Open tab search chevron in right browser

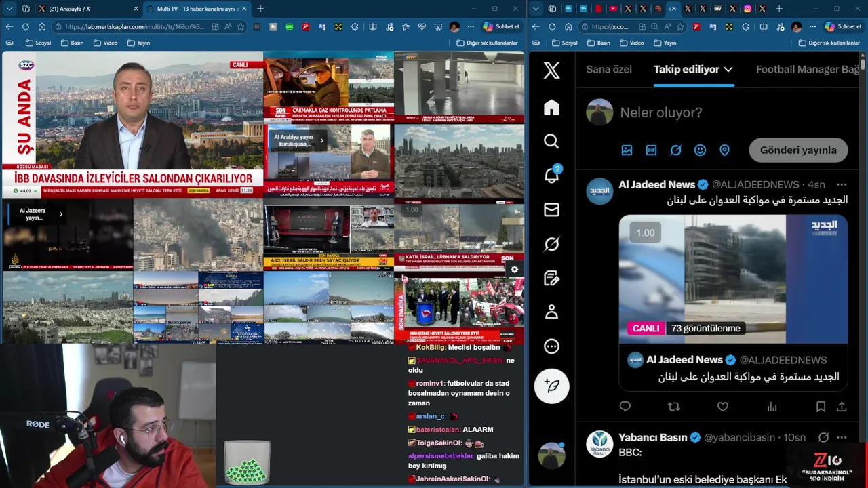(x=536, y=9)
